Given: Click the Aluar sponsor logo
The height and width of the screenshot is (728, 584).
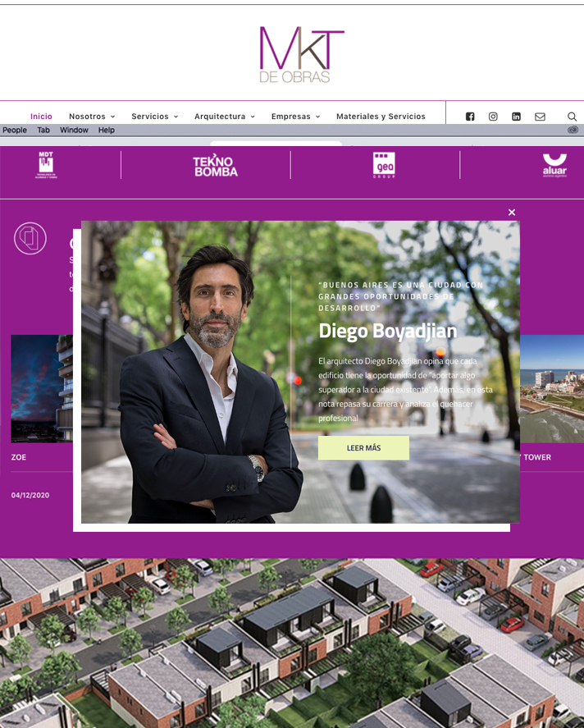Looking at the screenshot, I should pyautogui.click(x=554, y=165).
